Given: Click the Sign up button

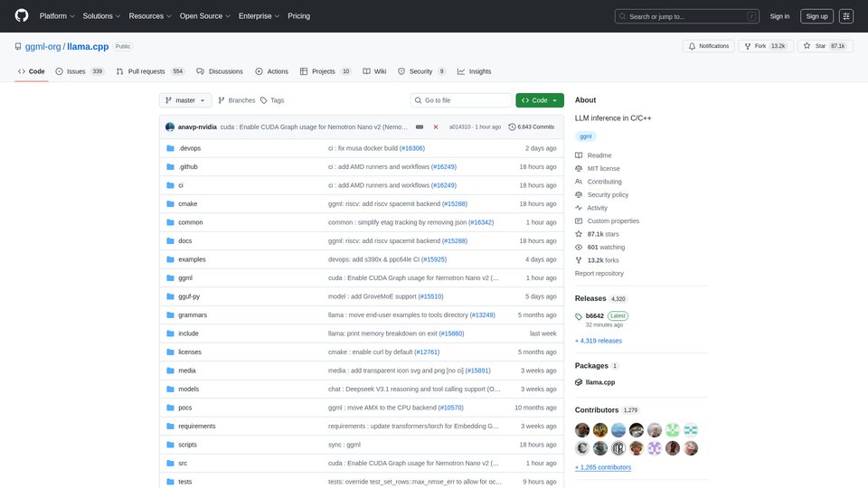Looking at the screenshot, I should [816, 16].
